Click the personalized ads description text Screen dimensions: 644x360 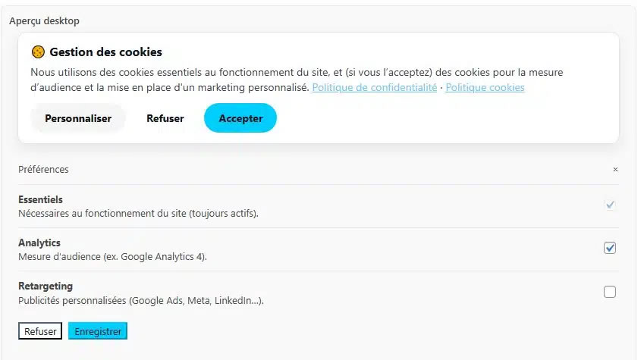click(140, 301)
